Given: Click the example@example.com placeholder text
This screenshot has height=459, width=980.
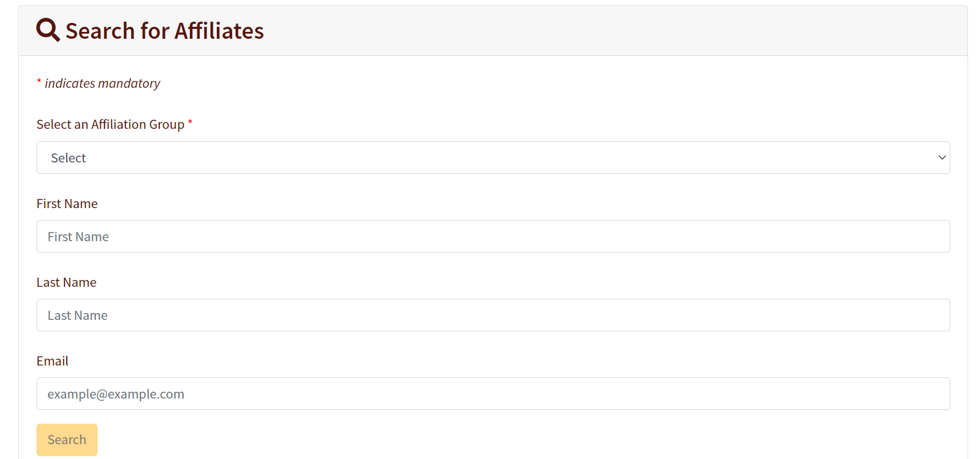Looking at the screenshot, I should pos(116,394).
